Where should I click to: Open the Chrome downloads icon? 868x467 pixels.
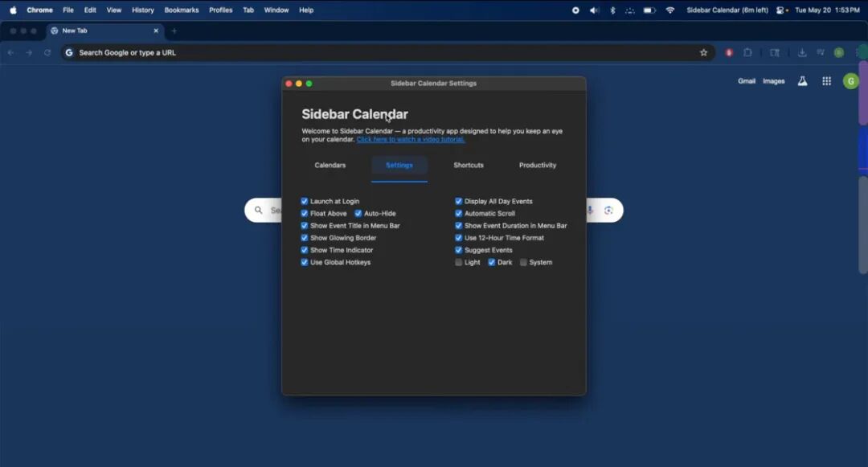pyautogui.click(x=801, y=52)
